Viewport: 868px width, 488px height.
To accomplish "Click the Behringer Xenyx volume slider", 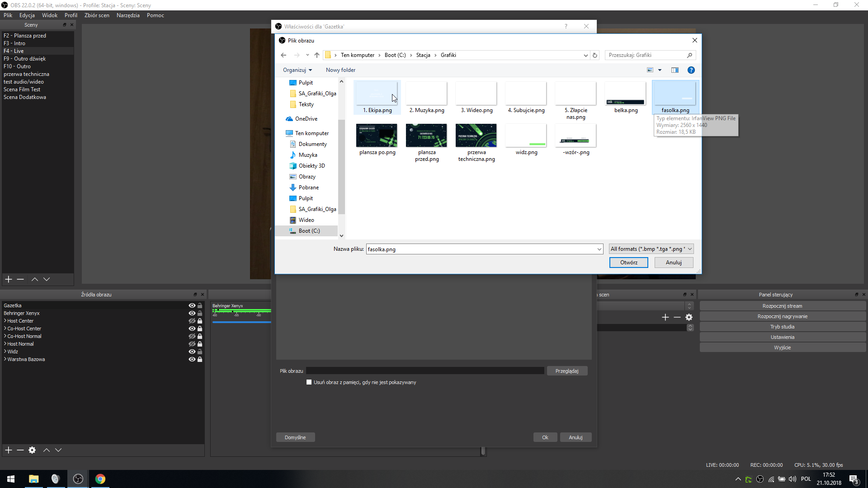I will click(242, 322).
